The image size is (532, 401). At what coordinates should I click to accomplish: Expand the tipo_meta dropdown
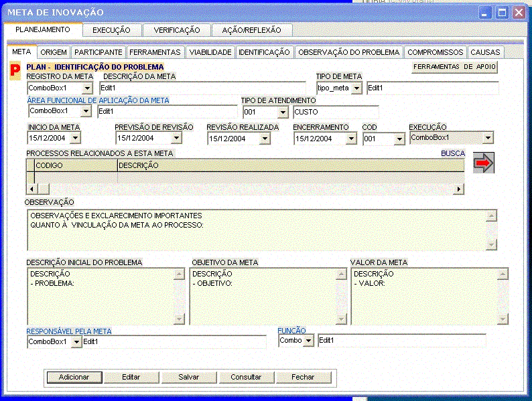356,88
